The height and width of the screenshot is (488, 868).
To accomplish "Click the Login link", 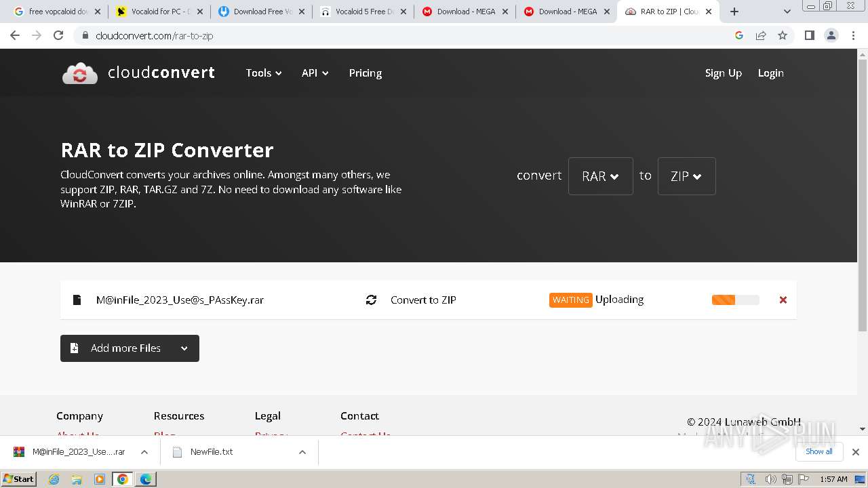I will click(770, 73).
